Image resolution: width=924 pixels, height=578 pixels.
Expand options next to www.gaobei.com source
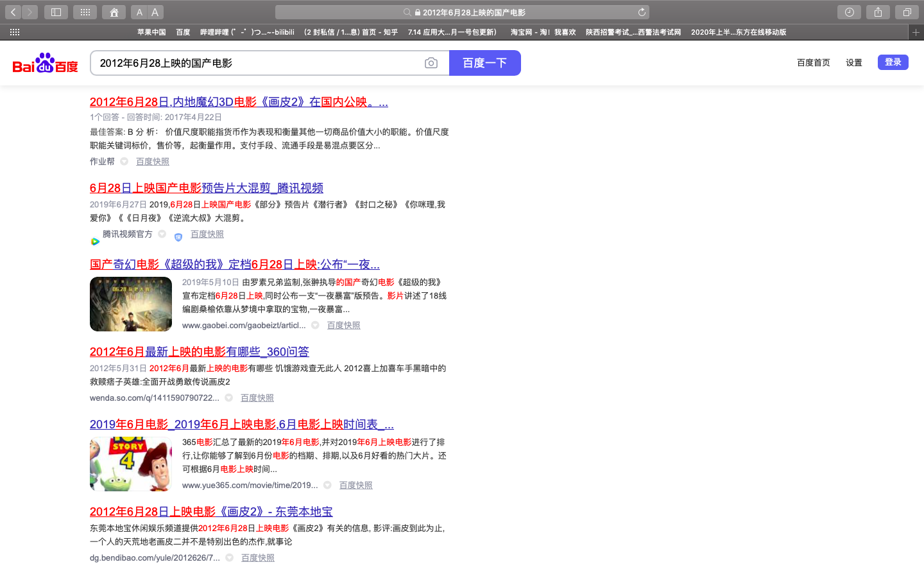coord(315,325)
